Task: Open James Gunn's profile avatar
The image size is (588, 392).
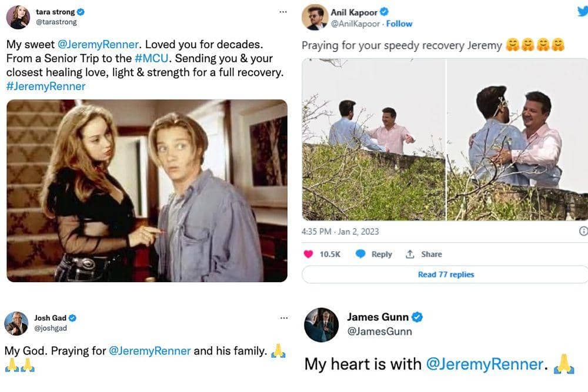Action: coord(321,324)
